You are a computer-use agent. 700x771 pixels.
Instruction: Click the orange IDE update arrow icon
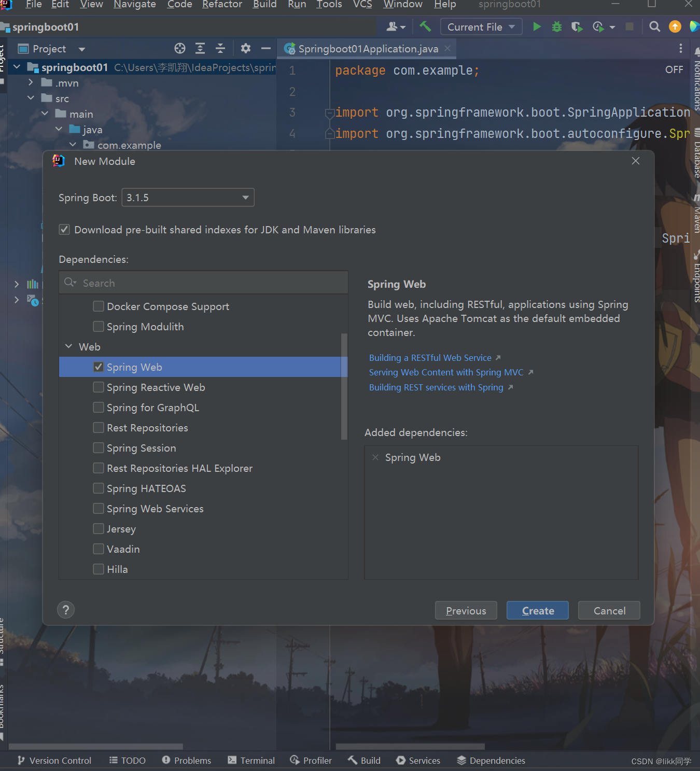(x=675, y=26)
